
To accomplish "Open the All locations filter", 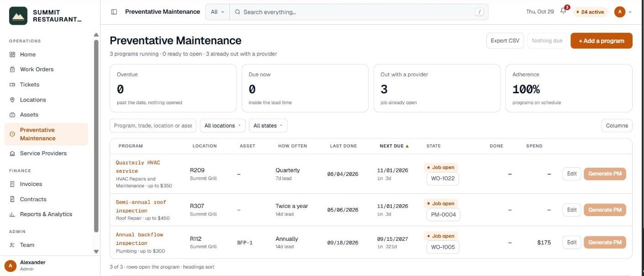I will (223, 126).
